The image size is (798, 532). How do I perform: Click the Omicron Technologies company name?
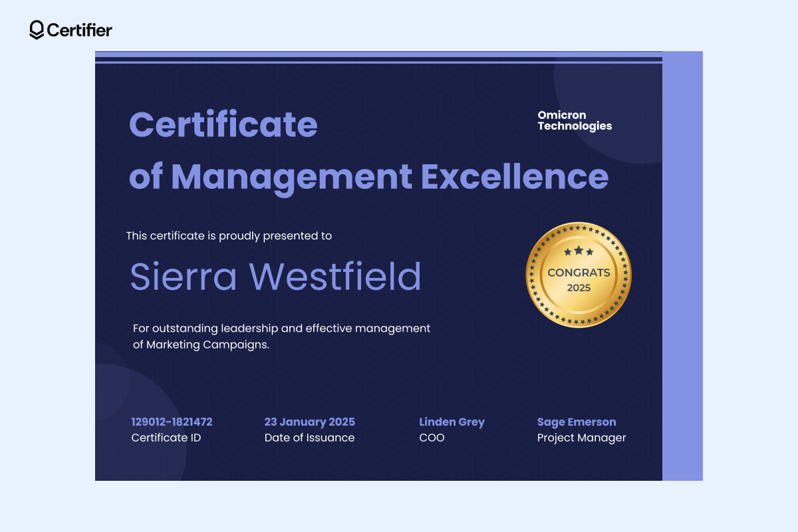(575, 120)
